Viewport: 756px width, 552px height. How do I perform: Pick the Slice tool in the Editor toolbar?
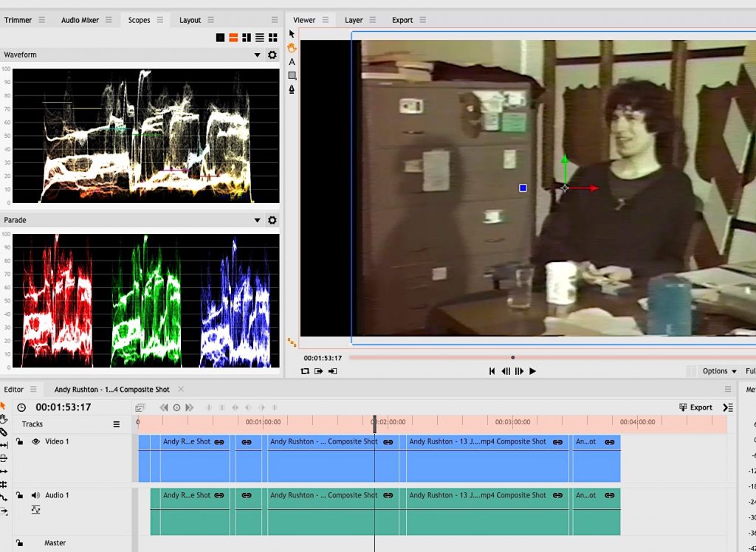pos(4,432)
